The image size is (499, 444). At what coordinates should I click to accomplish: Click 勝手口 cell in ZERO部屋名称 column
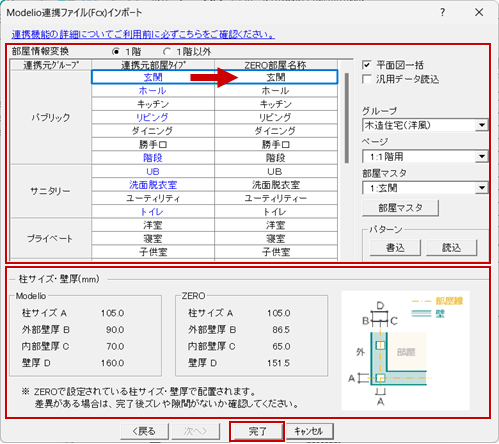[x=276, y=144]
